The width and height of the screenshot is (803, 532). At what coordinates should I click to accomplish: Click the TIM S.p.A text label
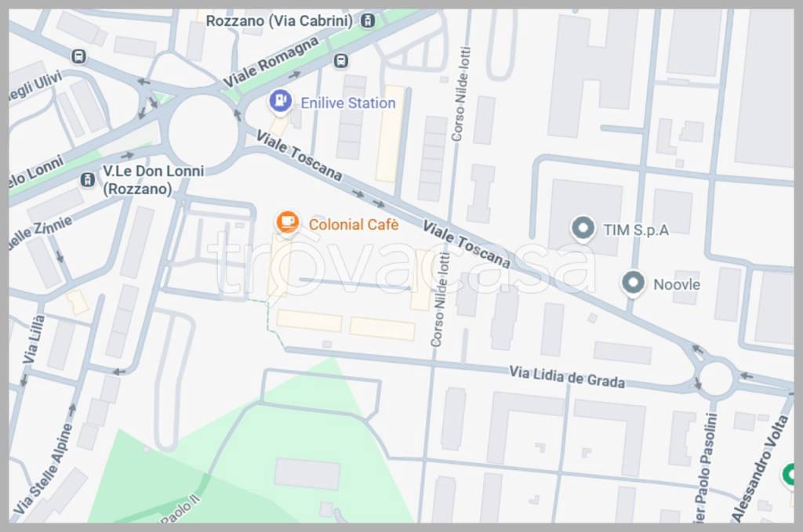pyautogui.click(x=635, y=230)
